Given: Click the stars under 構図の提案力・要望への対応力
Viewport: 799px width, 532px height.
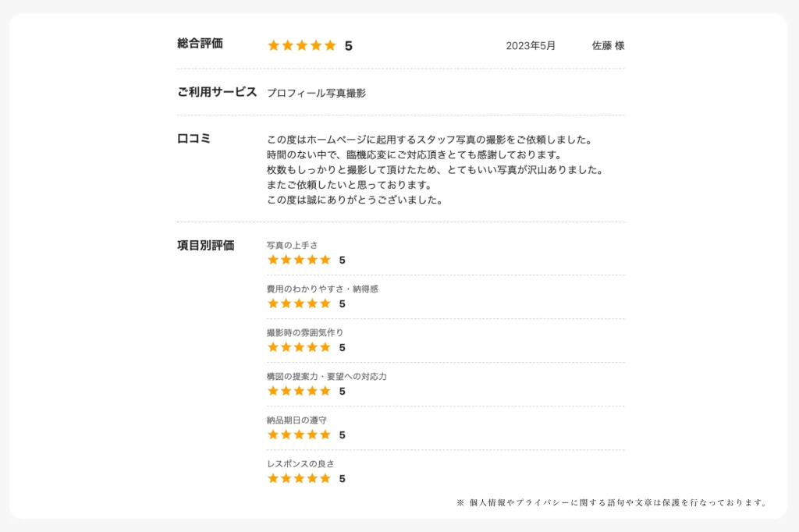Looking at the screenshot, I should pyautogui.click(x=299, y=391).
